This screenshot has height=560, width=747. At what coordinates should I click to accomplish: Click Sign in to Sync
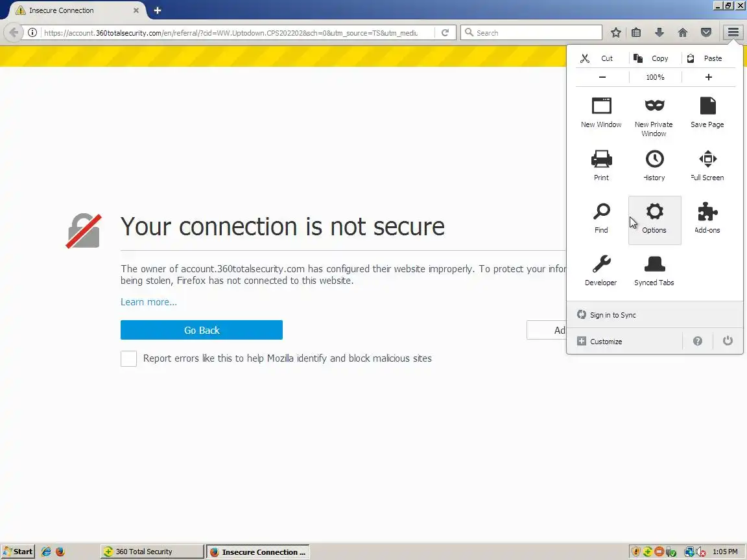[654, 315]
